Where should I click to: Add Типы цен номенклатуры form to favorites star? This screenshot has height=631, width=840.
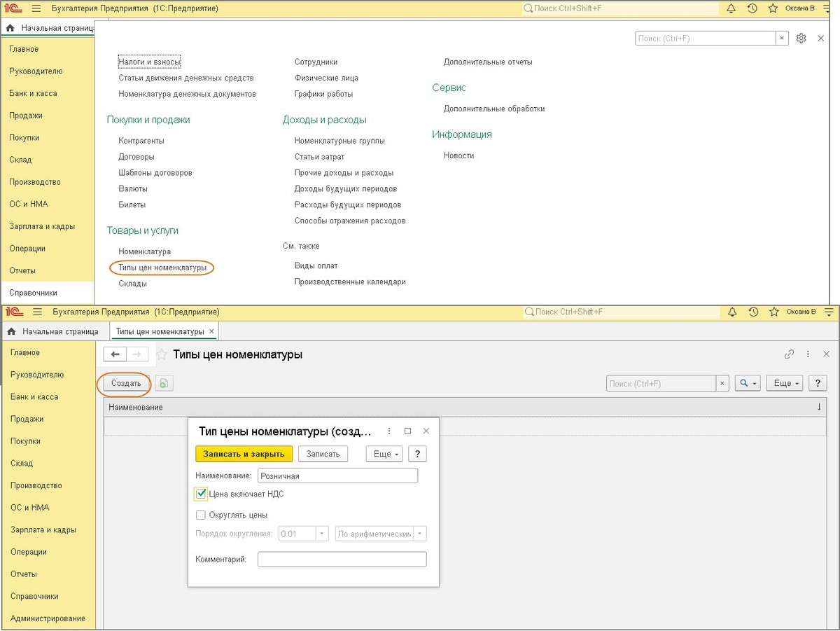[x=161, y=354]
